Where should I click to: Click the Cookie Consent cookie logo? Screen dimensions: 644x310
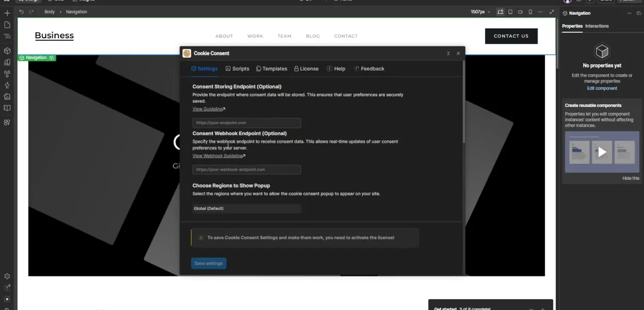187,53
